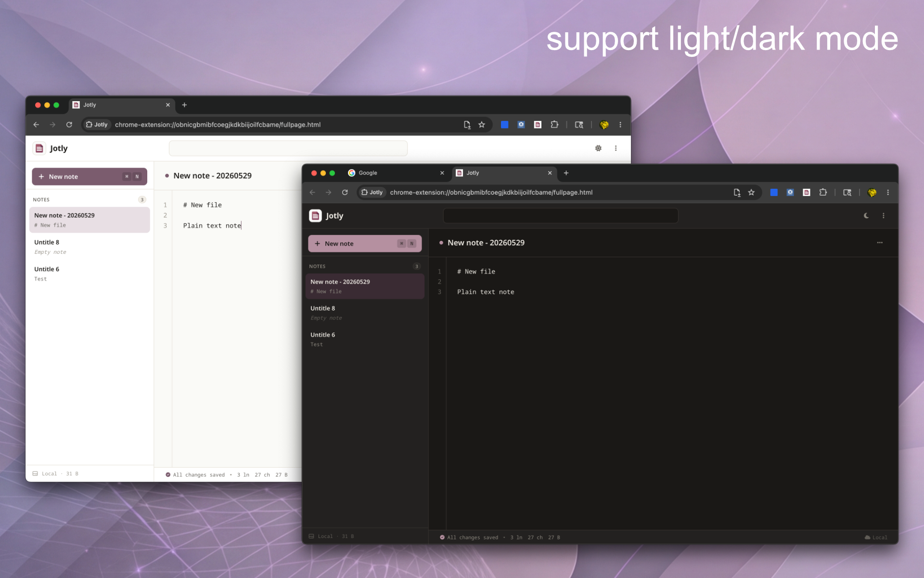Click install page icon in front window address bar
Viewport: 924px width, 578px height.
[737, 193]
